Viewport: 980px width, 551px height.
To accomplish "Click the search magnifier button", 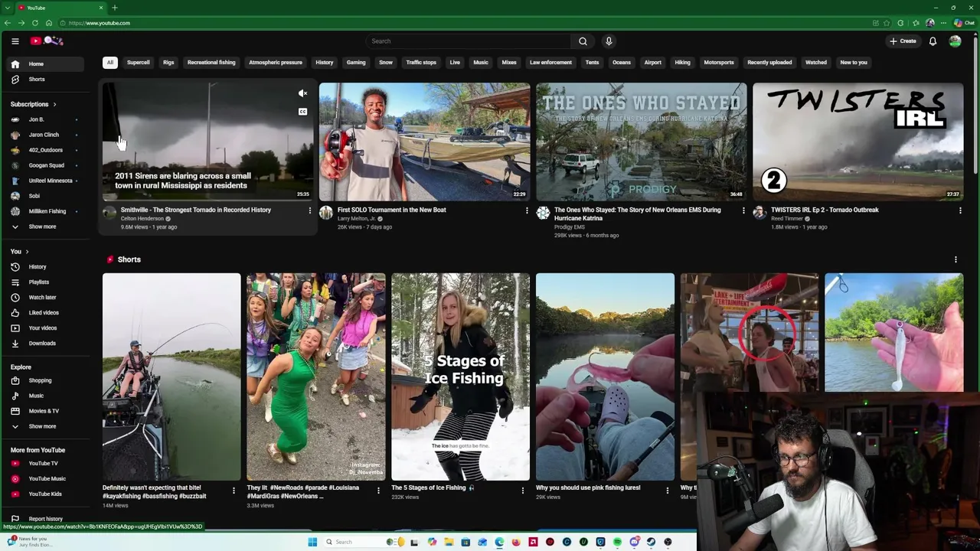I will point(583,41).
